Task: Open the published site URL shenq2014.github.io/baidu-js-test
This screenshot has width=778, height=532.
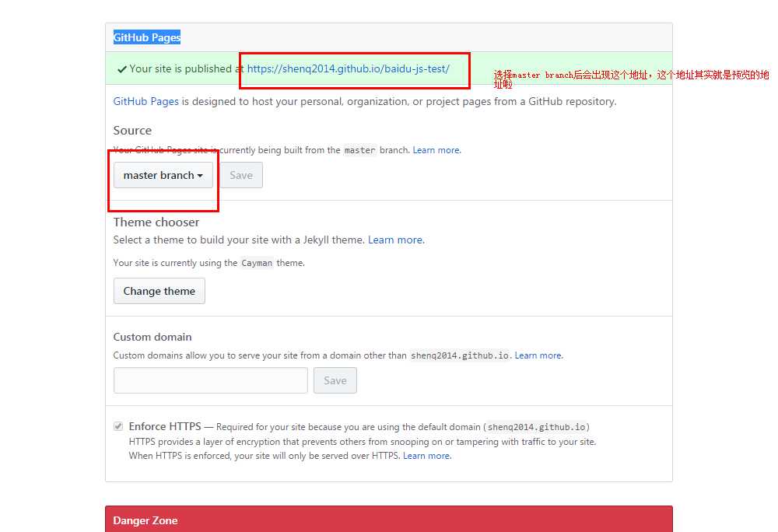Action: (x=349, y=69)
